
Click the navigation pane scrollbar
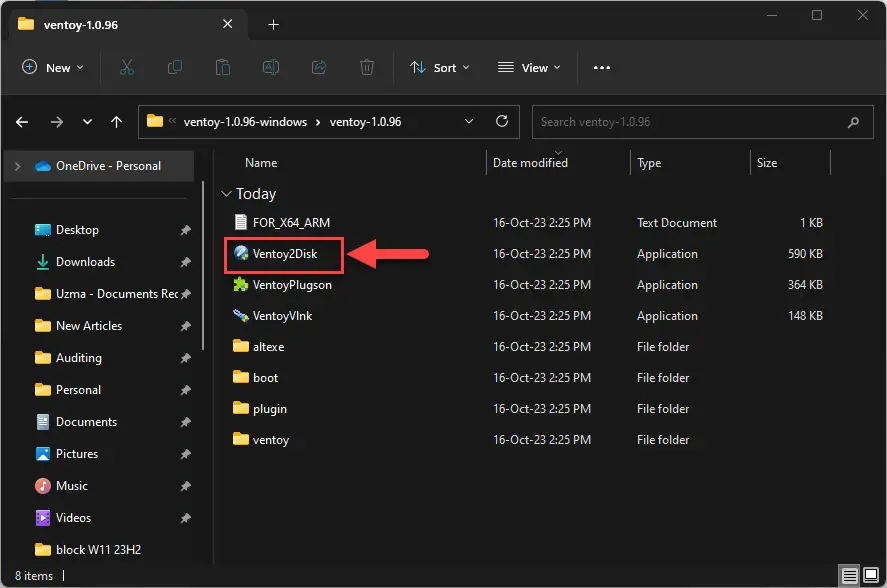[203, 265]
